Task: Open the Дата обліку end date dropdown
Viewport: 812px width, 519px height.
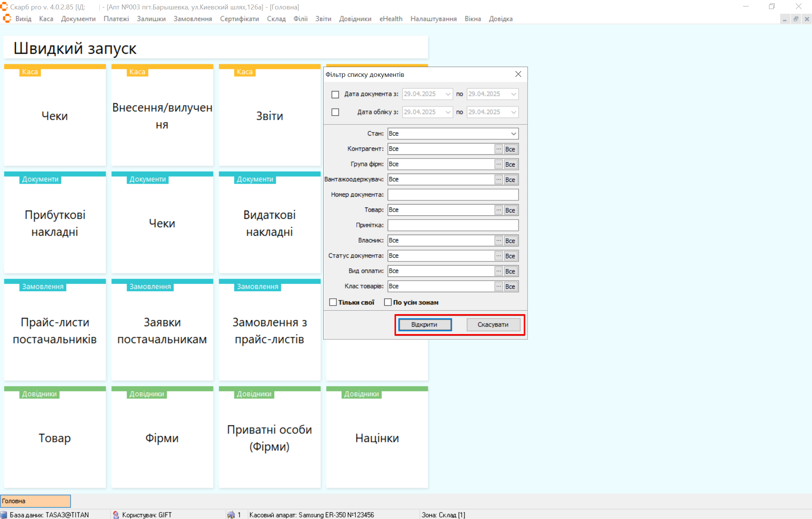Action: (x=513, y=112)
